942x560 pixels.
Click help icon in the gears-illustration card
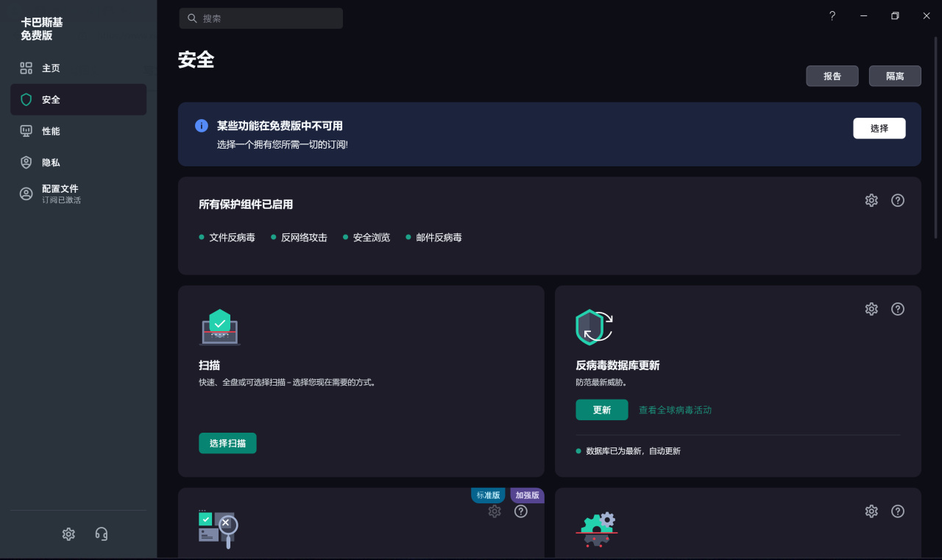click(898, 511)
